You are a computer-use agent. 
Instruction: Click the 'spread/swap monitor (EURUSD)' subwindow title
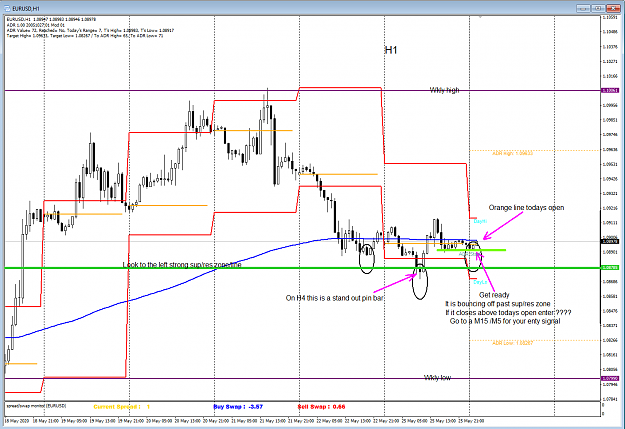[x=36, y=406]
